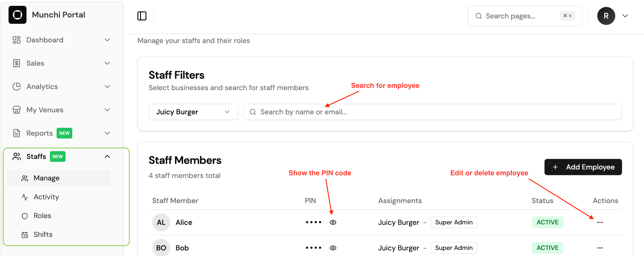644x256 pixels.
Task: Focus the Search by name or email field
Action: coord(433,112)
